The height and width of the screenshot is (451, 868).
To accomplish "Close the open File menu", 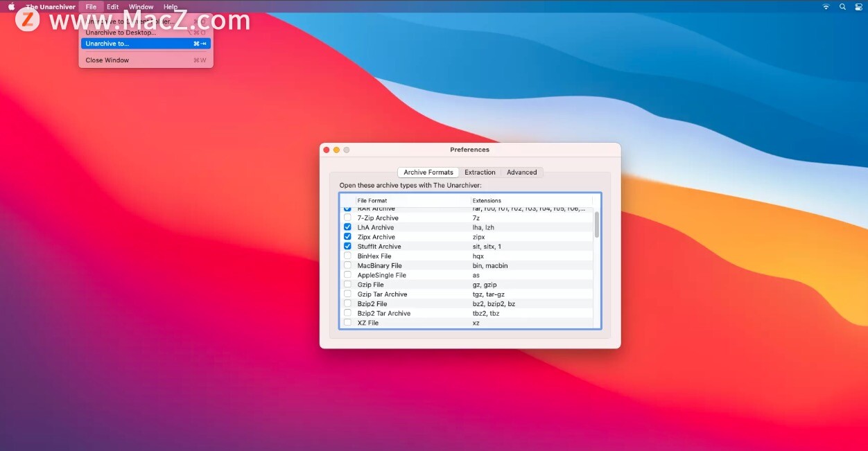I will 91,7.
